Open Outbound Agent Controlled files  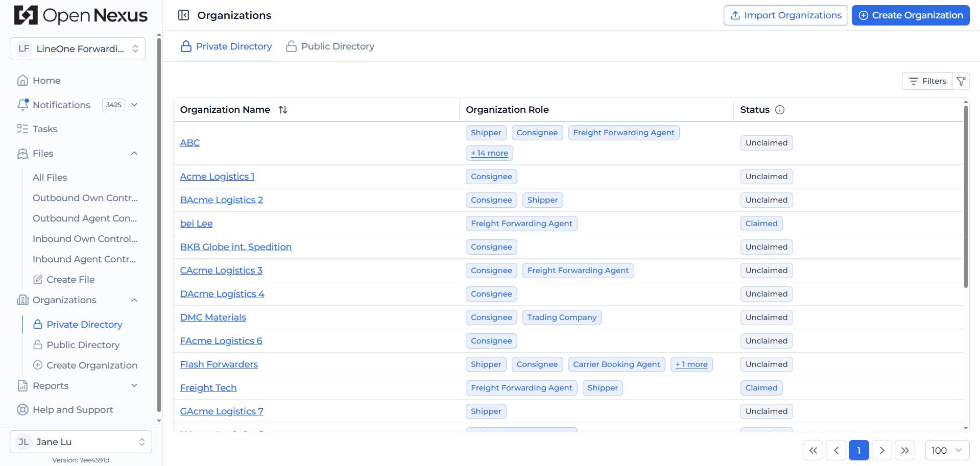coord(85,218)
